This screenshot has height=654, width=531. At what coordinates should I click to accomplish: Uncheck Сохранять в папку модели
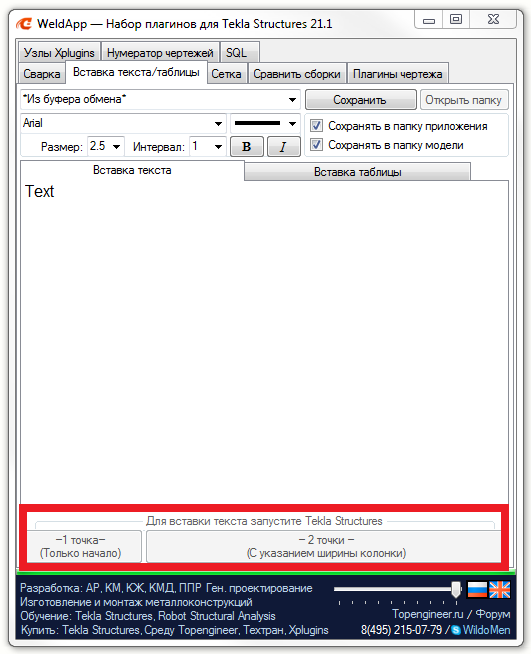pyautogui.click(x=316, y=145)
